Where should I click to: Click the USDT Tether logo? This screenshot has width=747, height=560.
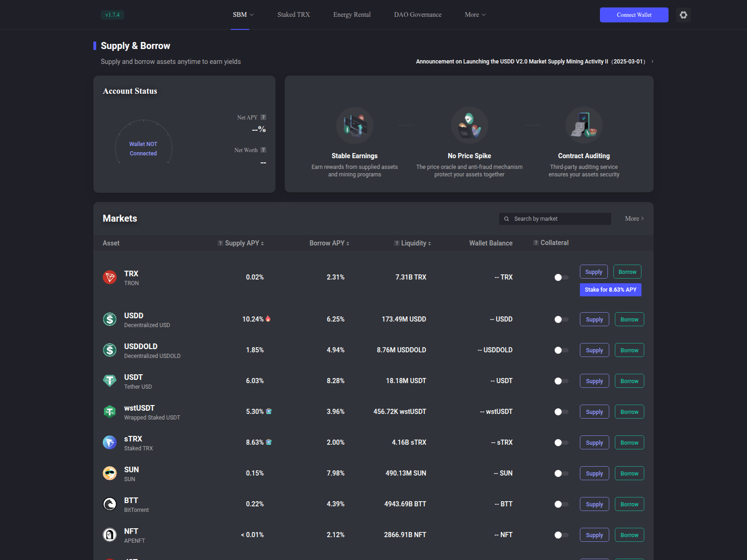click(110, 381)
